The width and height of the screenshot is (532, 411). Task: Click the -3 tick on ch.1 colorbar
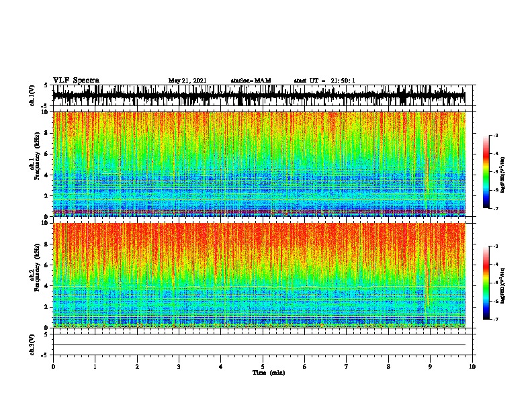click(495, 135)
